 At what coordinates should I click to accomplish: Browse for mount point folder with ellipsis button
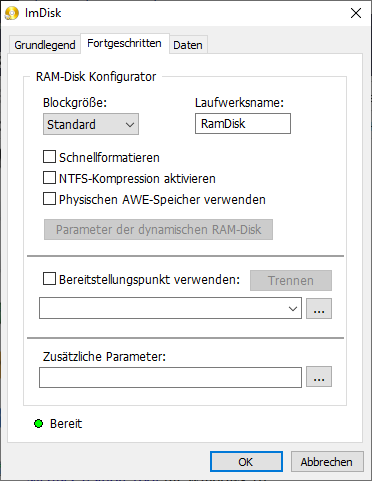pyautogui.click(x=319, y=308)
